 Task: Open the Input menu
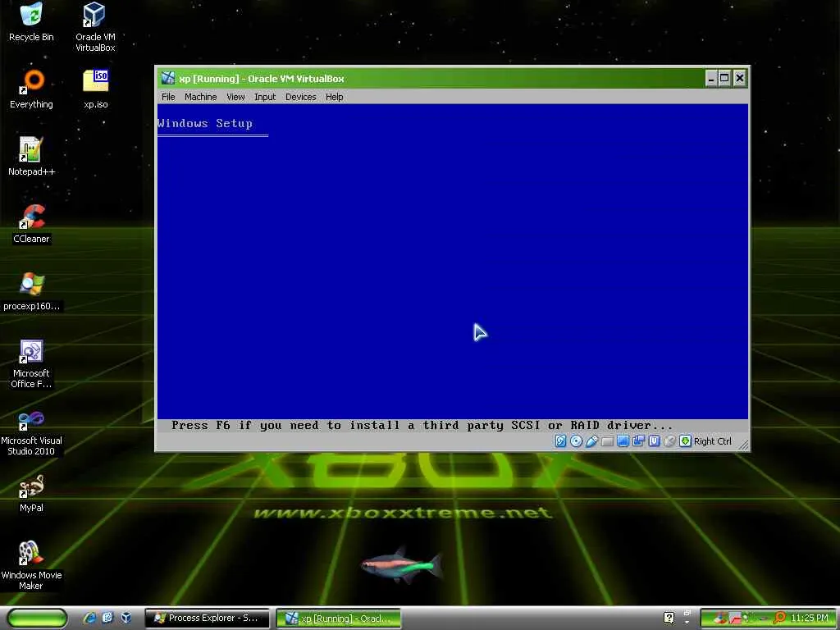[x=265, y=97]
